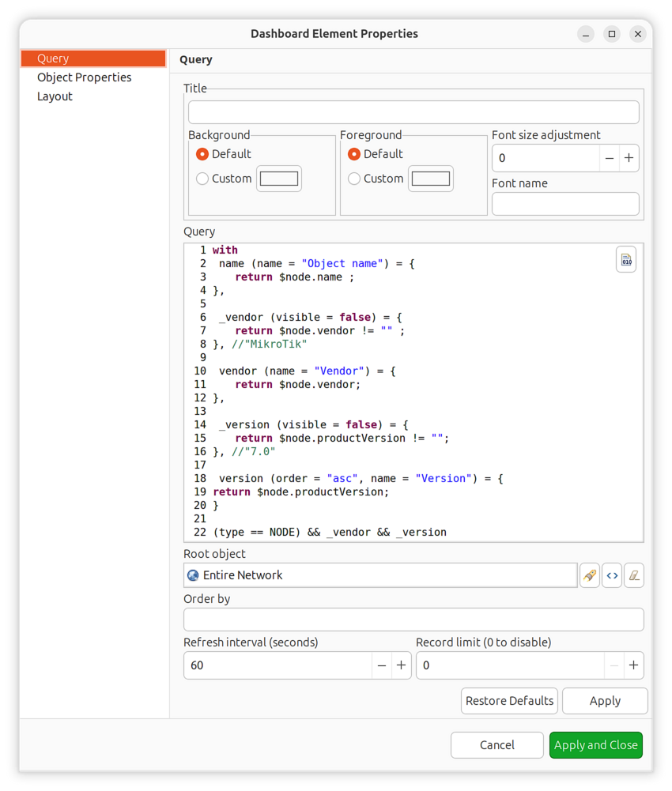Screen dimensions: 672x791
Task: Open the Object Properties section
Action: pyautogui.click(x=84, y=77)
